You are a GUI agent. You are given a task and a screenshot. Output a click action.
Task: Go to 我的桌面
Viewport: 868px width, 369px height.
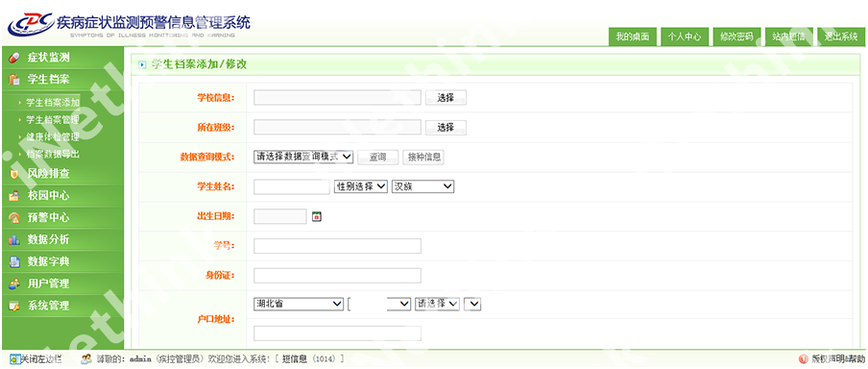tap(633, 37)
